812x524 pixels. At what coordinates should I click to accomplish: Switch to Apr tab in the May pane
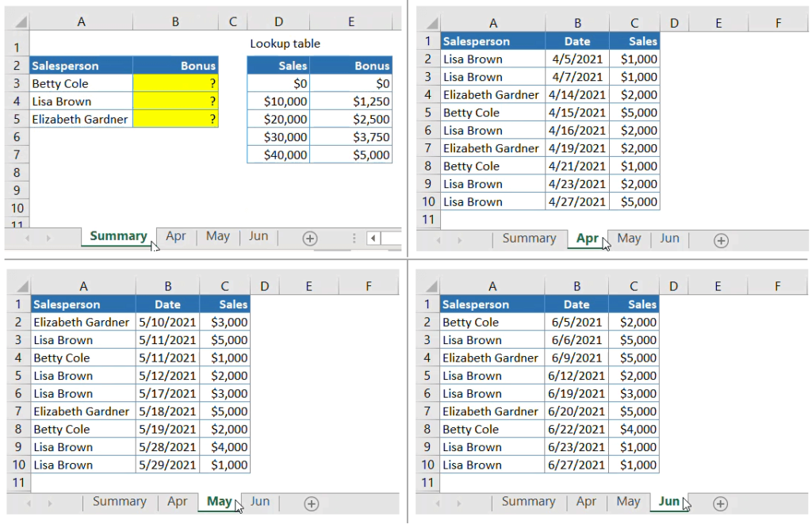tap(177, 501)
